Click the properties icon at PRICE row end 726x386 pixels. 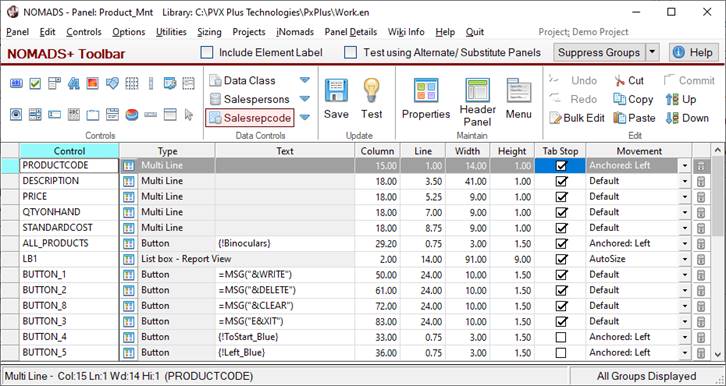[701, 197]
